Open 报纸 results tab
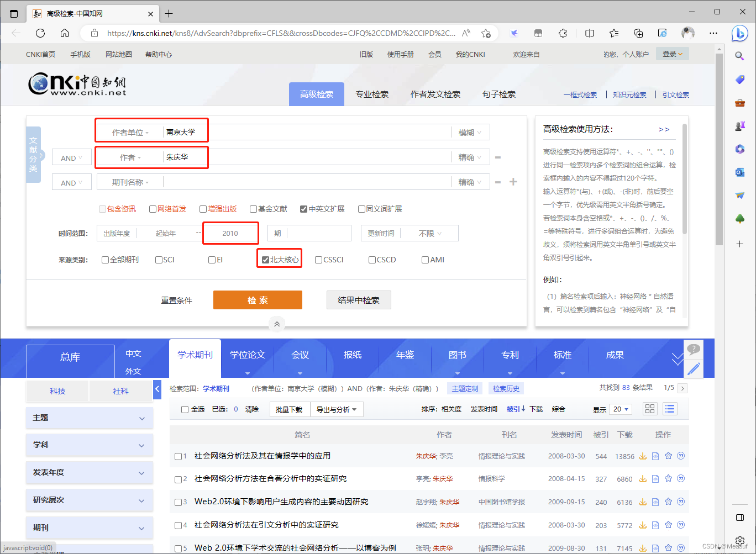 [353, 355]
